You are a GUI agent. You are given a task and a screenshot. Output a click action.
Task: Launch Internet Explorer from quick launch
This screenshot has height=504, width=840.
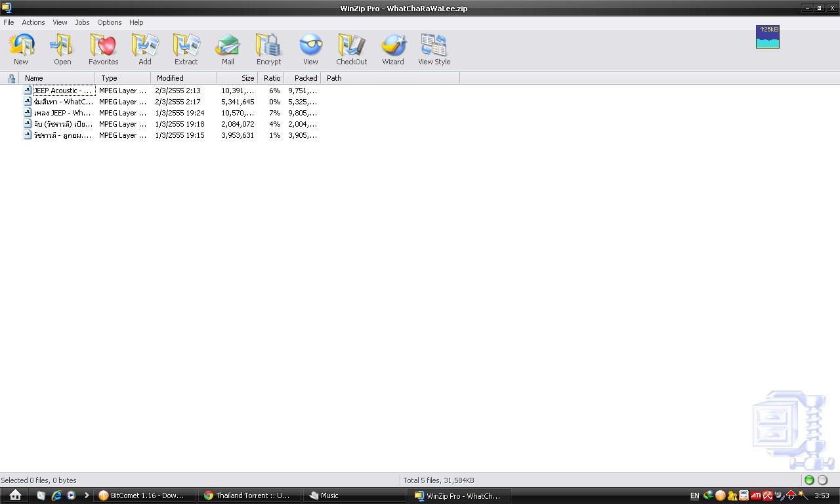coord(56,495)
